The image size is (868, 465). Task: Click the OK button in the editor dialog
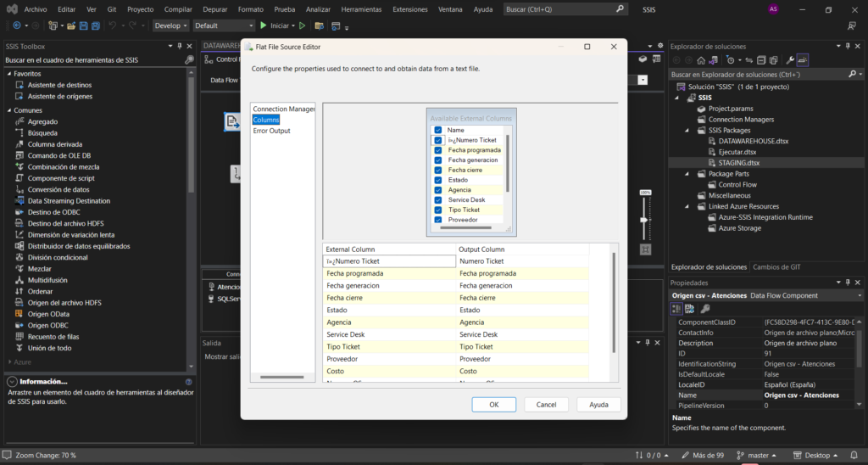tap(493, 405)
